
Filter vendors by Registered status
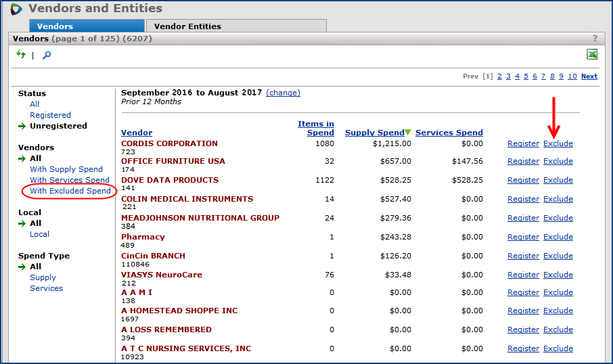tap(50, 115)
